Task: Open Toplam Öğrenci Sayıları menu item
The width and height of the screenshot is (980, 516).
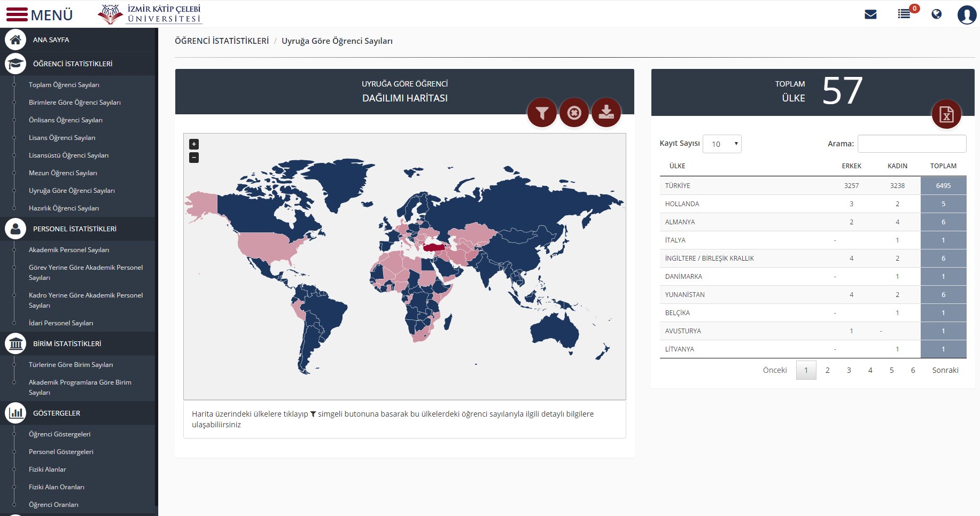Action: click(x=64, y=85)
